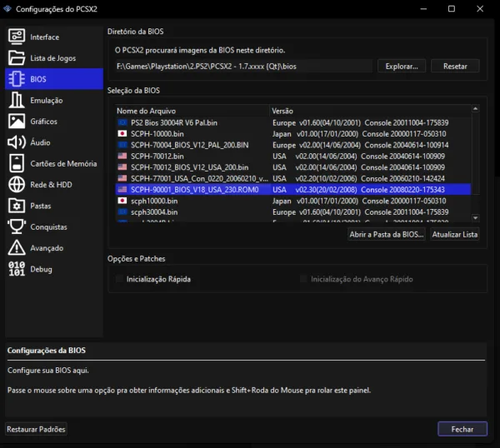Enable the Inicialização Rápida checkbox

coord(119,279)
